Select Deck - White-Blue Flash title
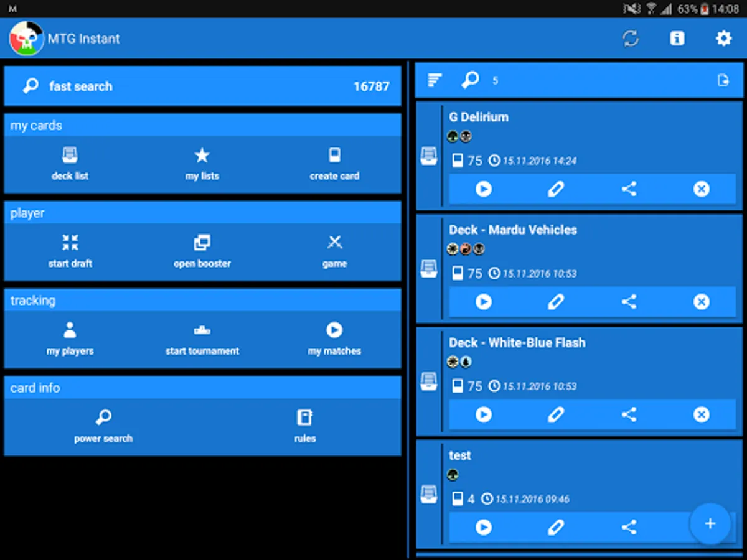This screenshot has height=560, width=747. click(x=517, y=343)
